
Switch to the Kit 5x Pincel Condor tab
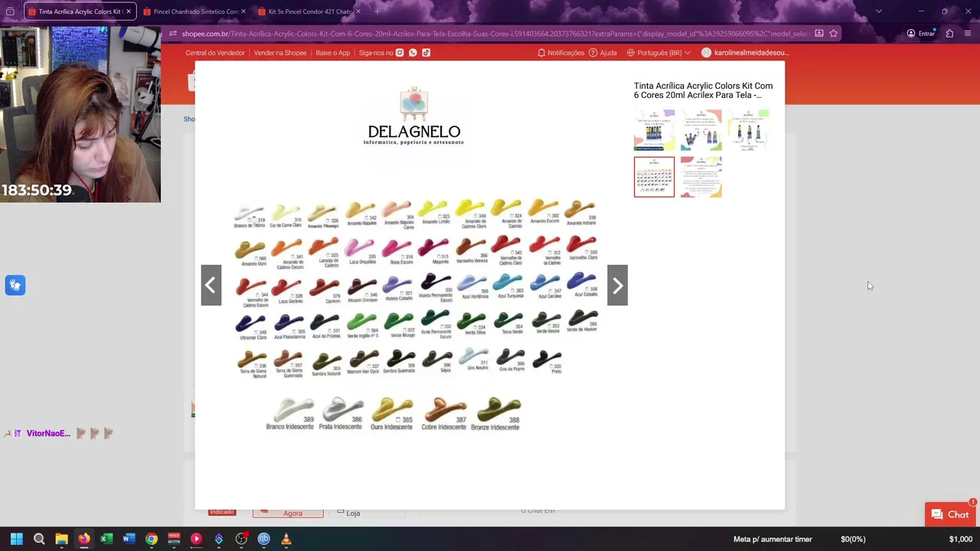tap(310, 11)
